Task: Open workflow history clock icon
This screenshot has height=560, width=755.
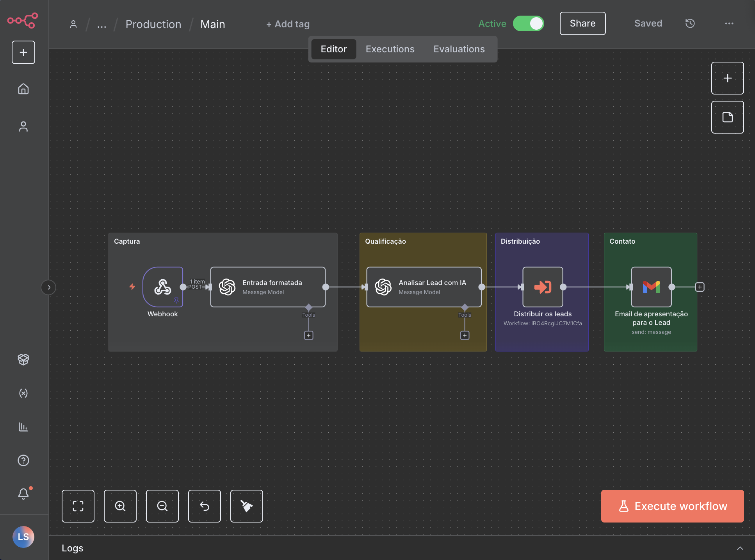Action: coord(690,23)
